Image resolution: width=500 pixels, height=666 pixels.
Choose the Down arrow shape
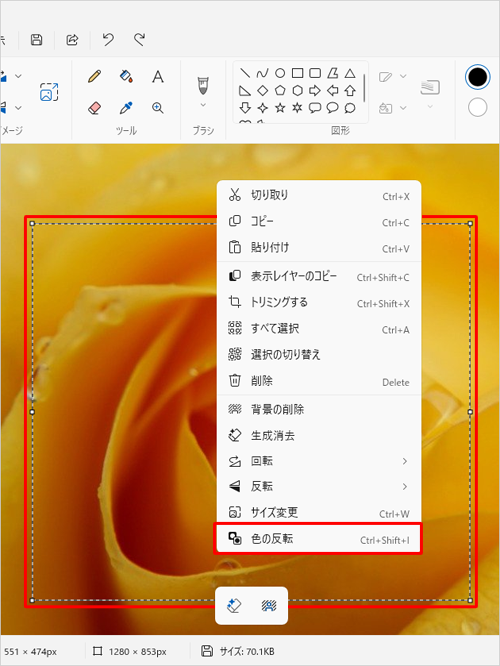coord(245,108)
